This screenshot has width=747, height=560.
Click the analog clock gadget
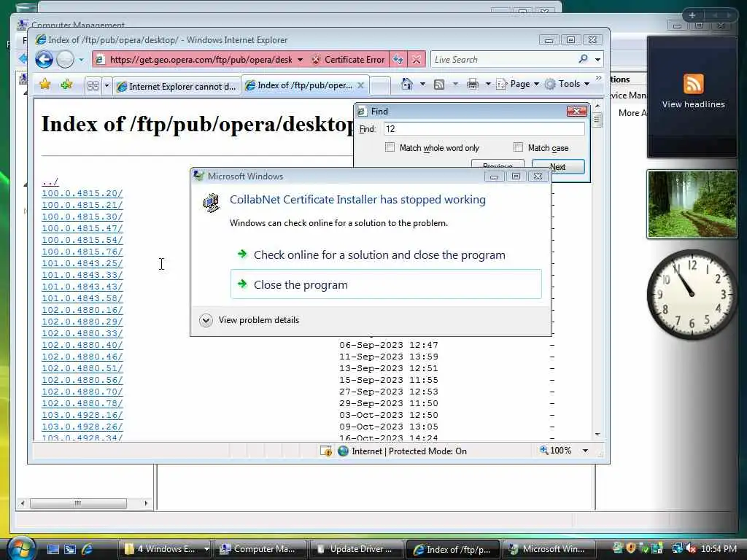point(692,295)
